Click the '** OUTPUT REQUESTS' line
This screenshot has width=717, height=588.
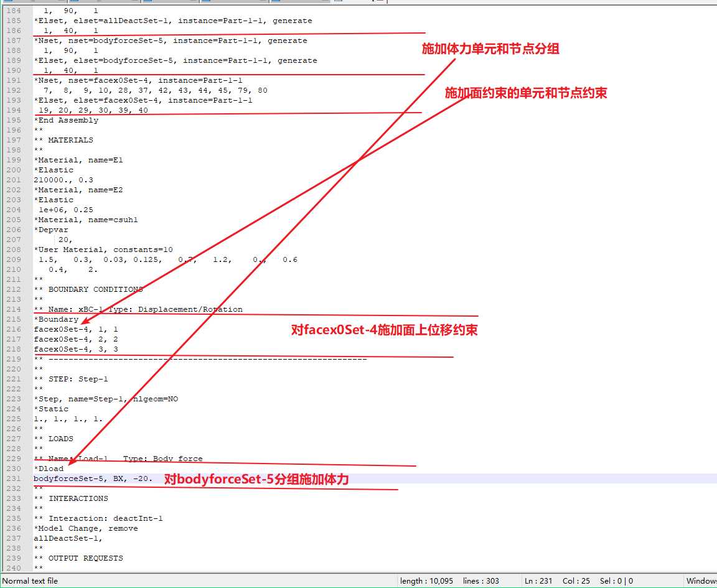click(78, 558)
